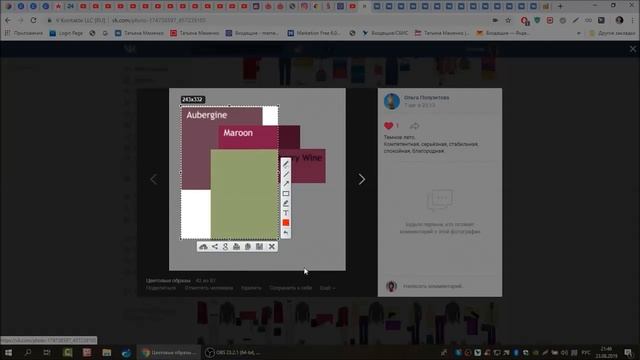This screenshot has height=360, width=640.
Task: Share the screenshot on social networks
Action: (x=215, y=247)
